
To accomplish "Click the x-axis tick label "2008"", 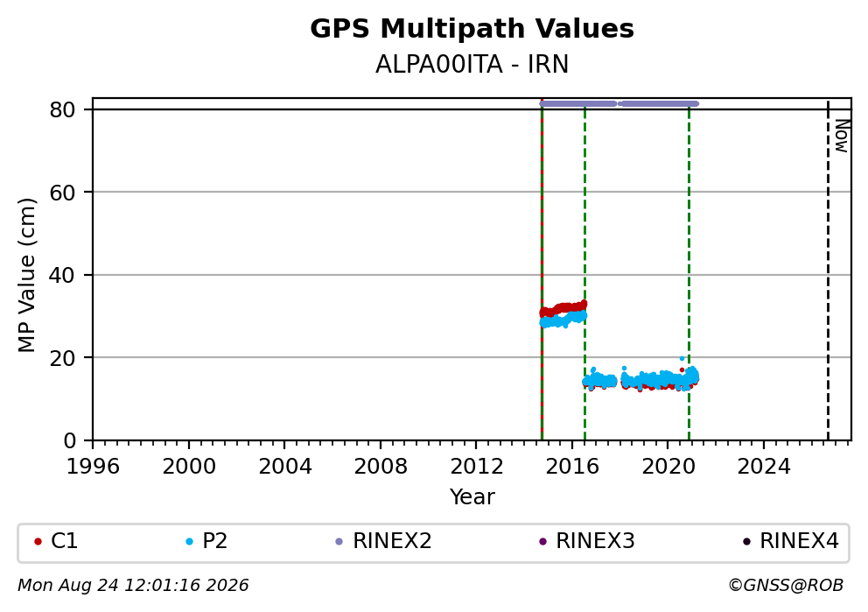I will click(x=381, y=467).
